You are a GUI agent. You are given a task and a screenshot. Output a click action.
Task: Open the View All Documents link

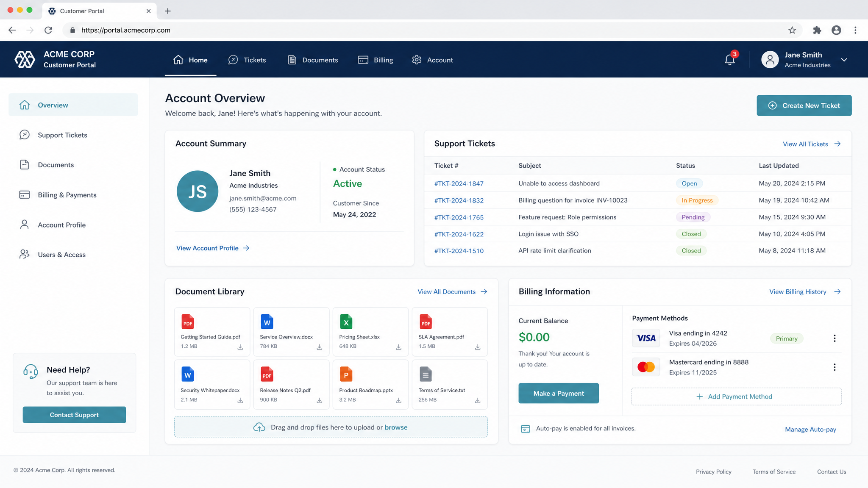[x=452, y=291]
